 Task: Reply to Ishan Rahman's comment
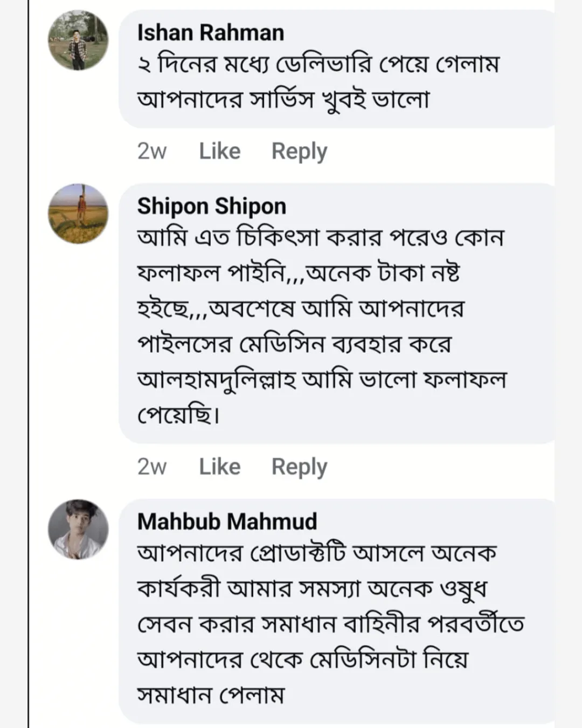tap(299, 152)
